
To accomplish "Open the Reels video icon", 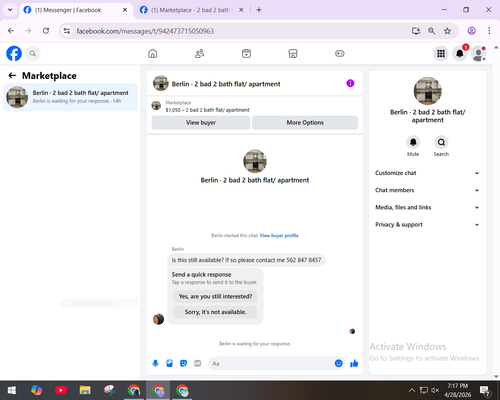I will 246,53.
